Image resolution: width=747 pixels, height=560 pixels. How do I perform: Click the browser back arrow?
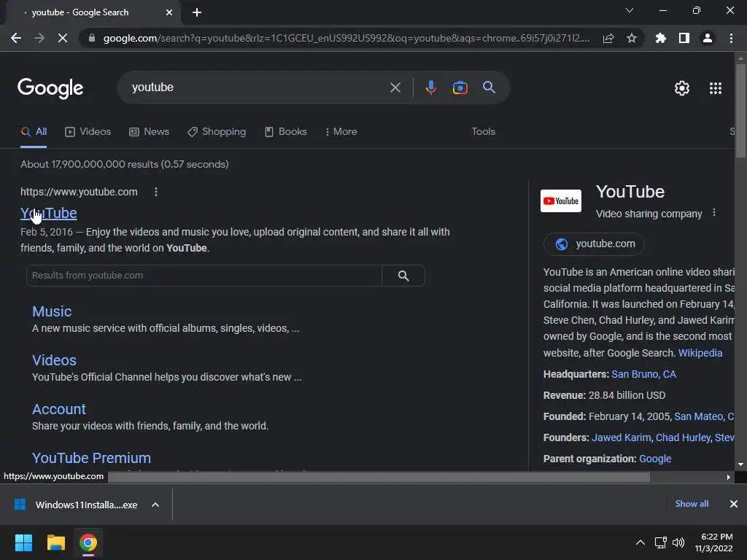point(16,38)
